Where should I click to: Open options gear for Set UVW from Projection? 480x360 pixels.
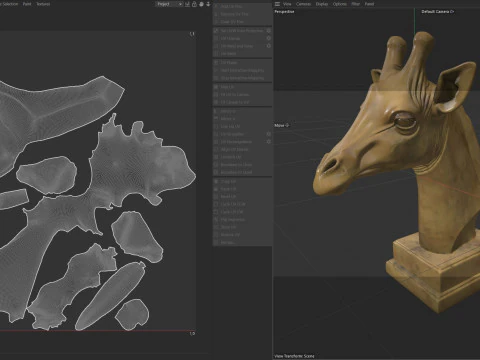point(269,31)
